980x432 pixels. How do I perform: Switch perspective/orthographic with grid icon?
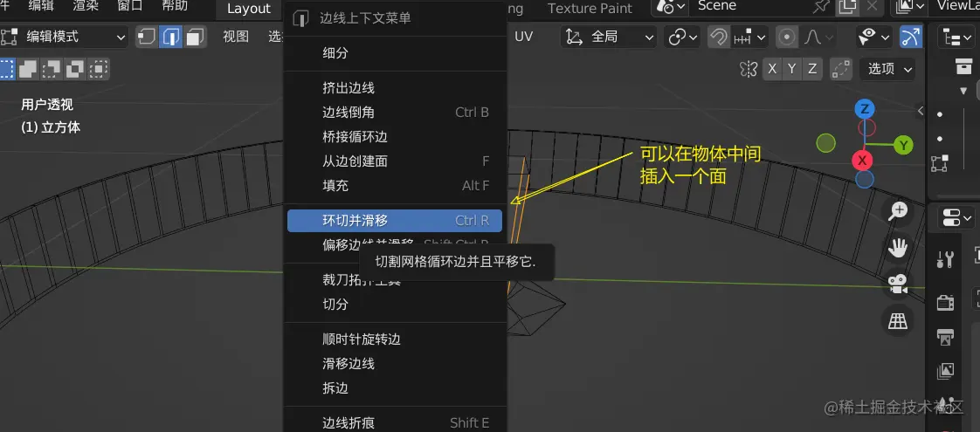coord(898,321)
